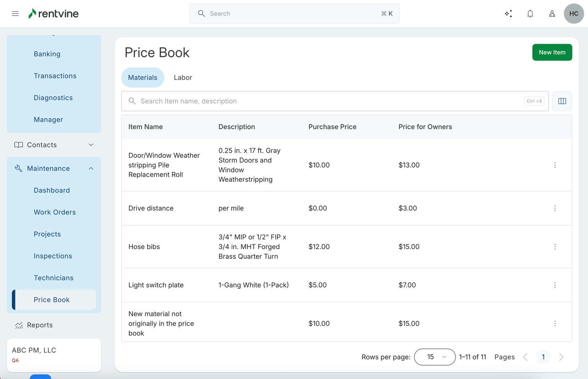Open the hamburger navigation menu
Viewport: 588px width, 379px height.
pos(15,13)
